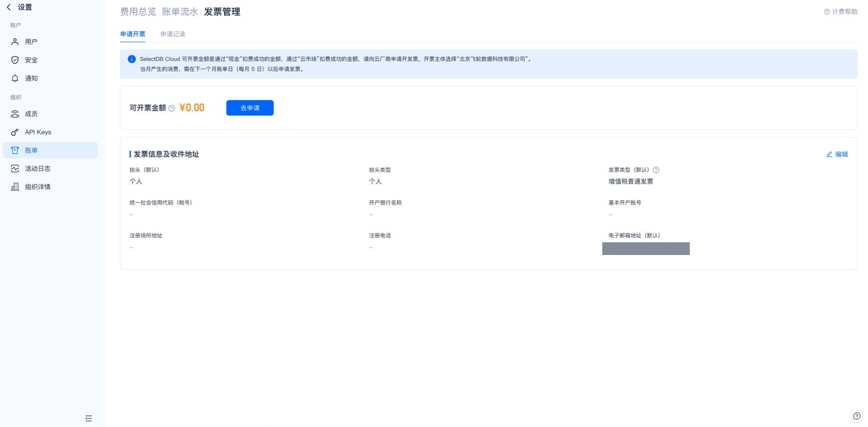Open the 安全 settings page
Image resolution: width=868 pixels, height=427 pixels.
click(x=50, y=60)
